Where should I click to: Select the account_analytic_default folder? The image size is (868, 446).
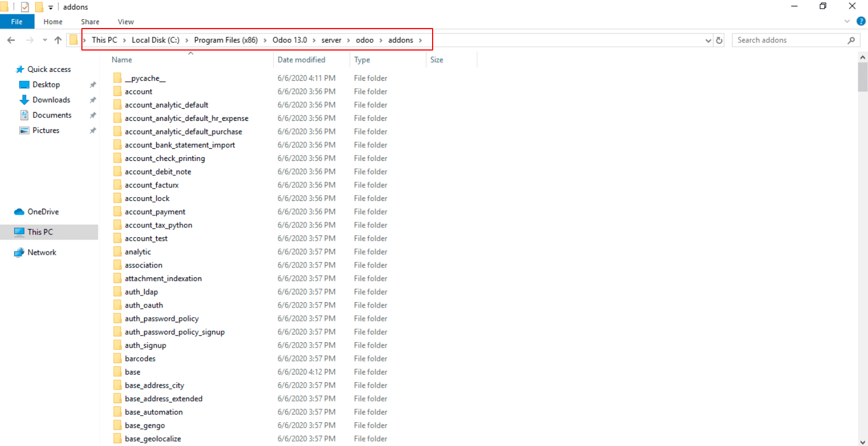point(167,105)
